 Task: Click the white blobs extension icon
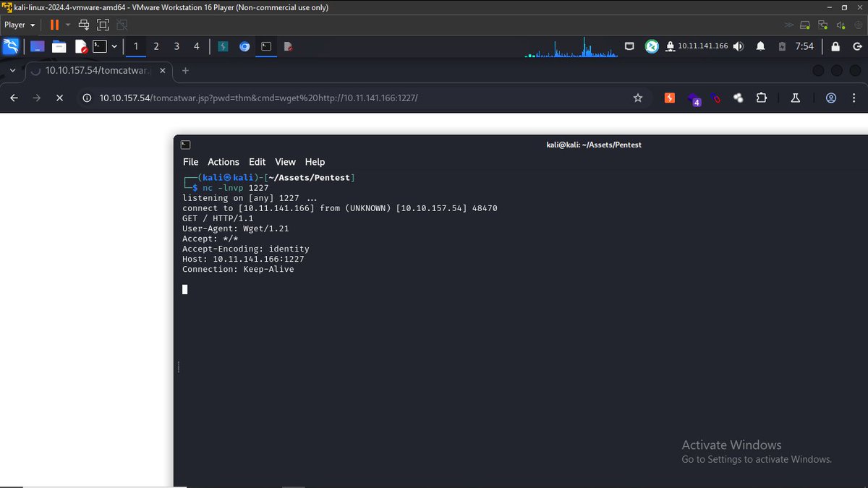739,98
